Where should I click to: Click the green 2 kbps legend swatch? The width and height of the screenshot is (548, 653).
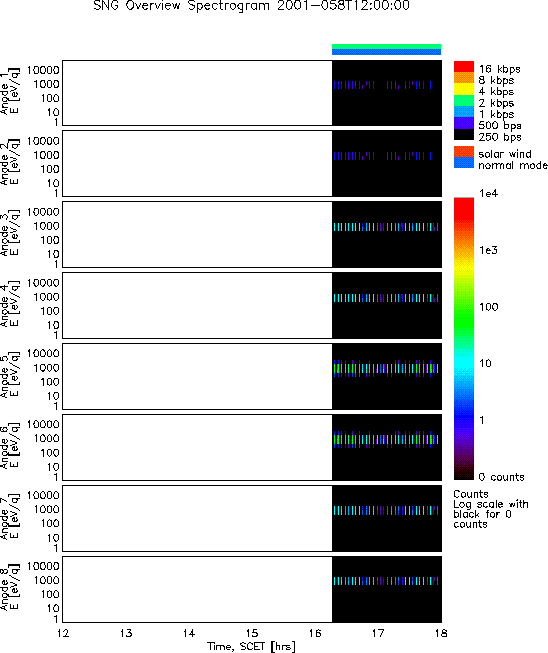(x=464, y=100)
